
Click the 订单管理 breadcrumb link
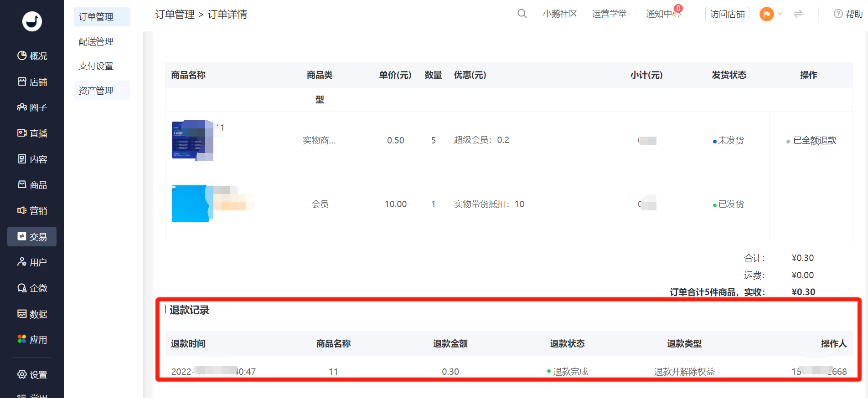pos(175,15)
